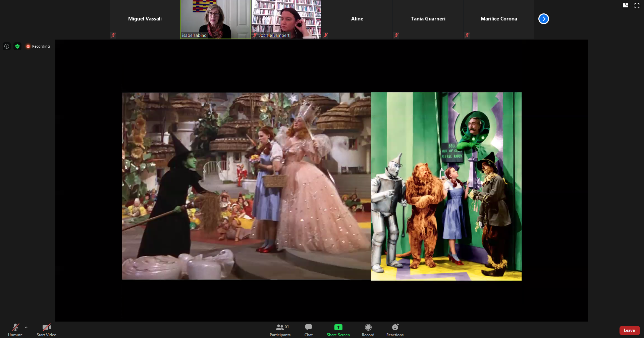This screenshot has height=338, width=644.
Task: Open the Reactions menu
Action: point(395,330)
